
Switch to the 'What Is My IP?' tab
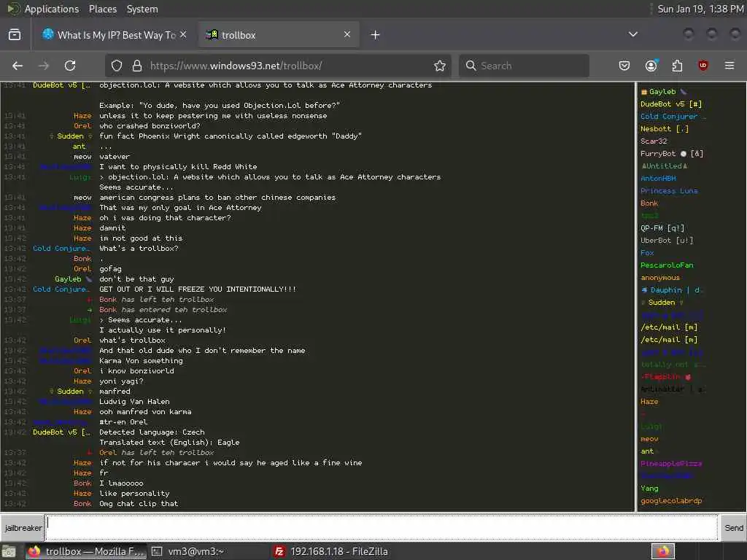point(115,35)
